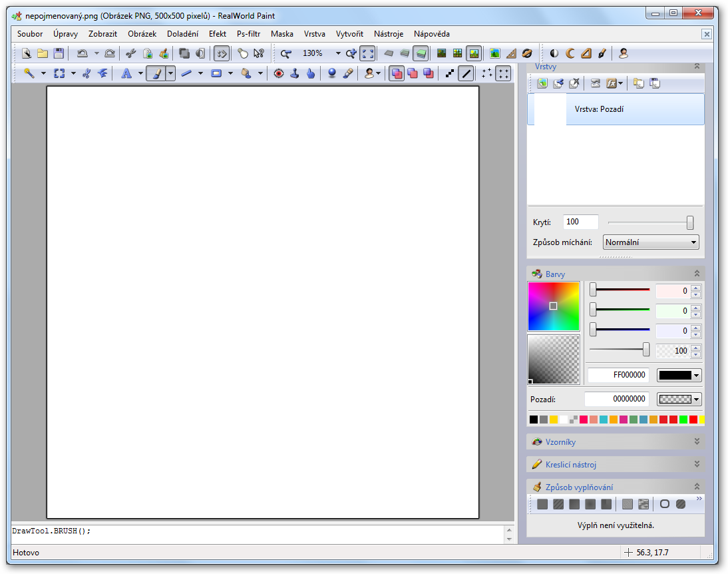Open the Soubor menu

30,34
